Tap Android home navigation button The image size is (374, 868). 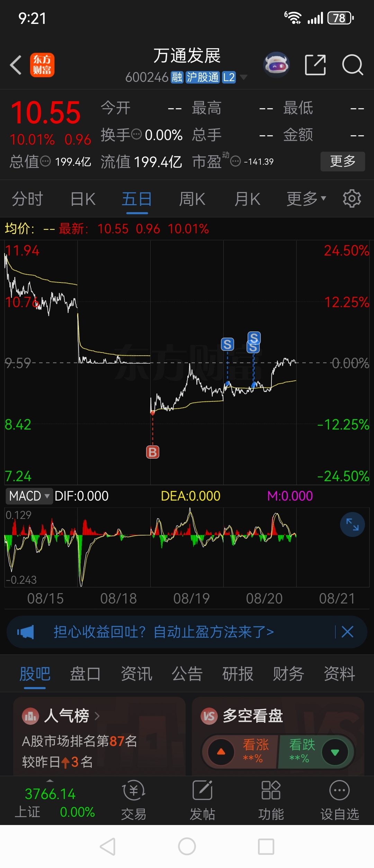(x=187, y=847)
